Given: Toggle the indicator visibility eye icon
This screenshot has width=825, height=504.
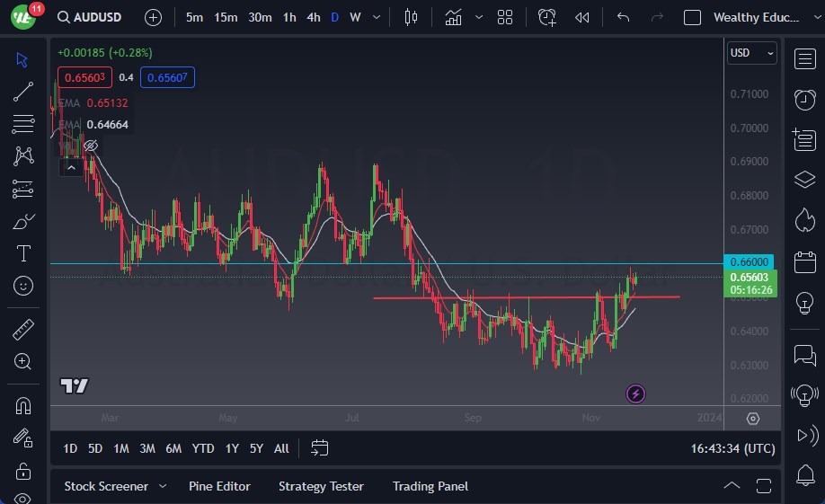Looking at the screenshot, I should pos(90,146).
